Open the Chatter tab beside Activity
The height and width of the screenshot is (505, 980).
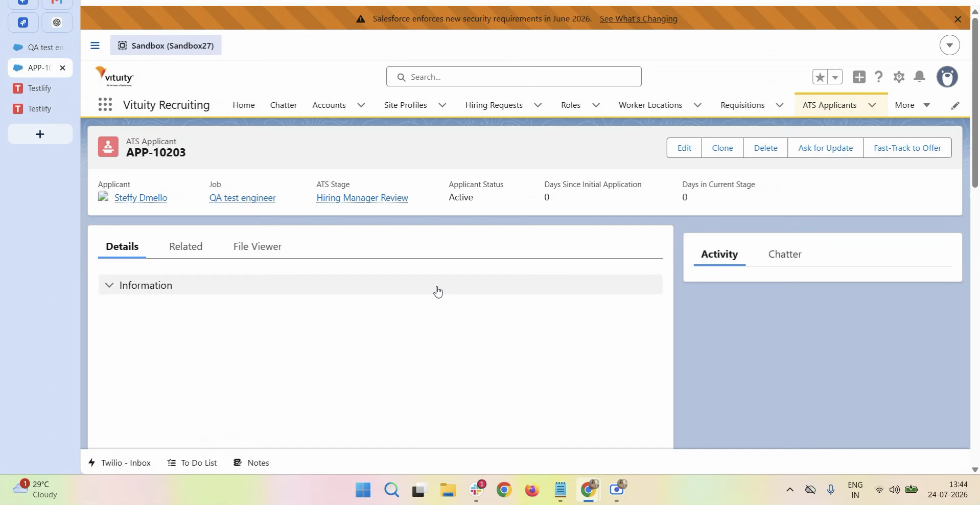click(785, 254)
